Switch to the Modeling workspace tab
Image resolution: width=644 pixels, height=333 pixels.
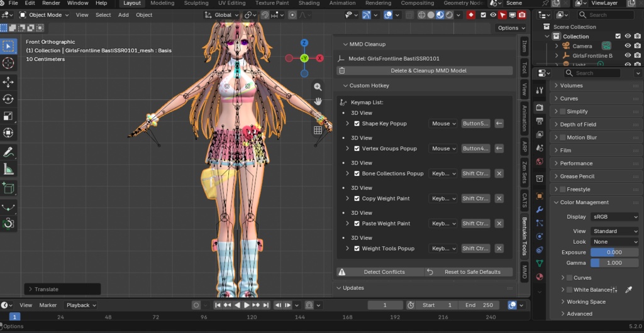pos(162,3)
